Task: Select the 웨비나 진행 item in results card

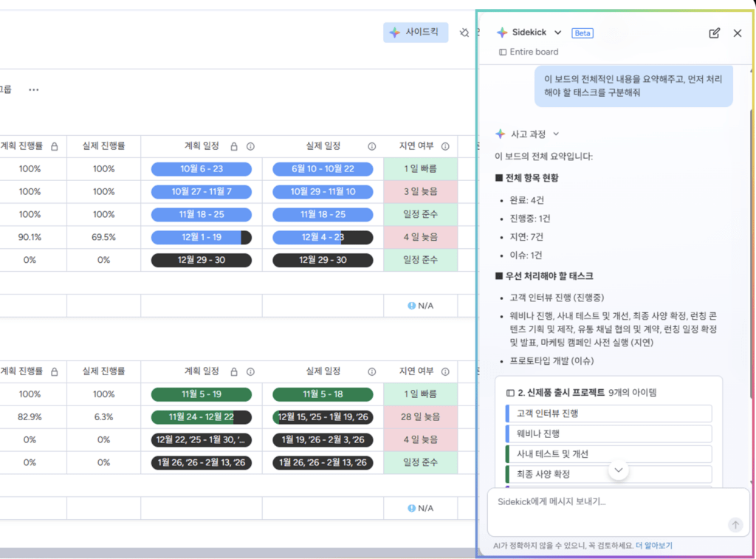Action: click(x=608, y=433)
